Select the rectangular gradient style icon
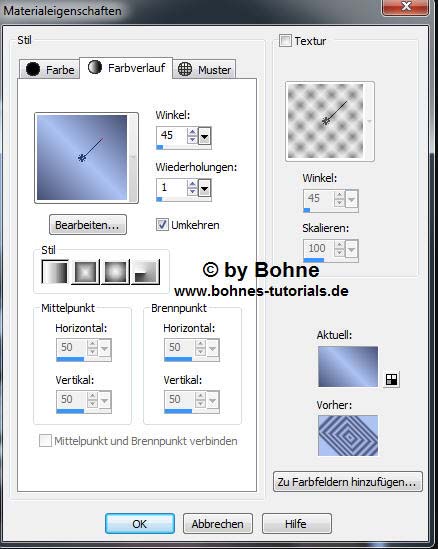The width and height of the screenshot is (438, 549). point(85,272)
